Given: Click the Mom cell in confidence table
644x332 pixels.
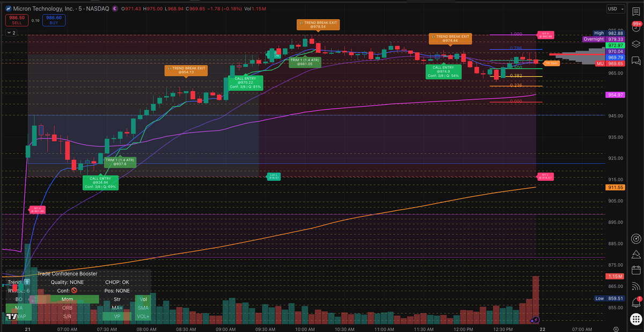Looking at the screenshot, I should click(x=68, y=299).
